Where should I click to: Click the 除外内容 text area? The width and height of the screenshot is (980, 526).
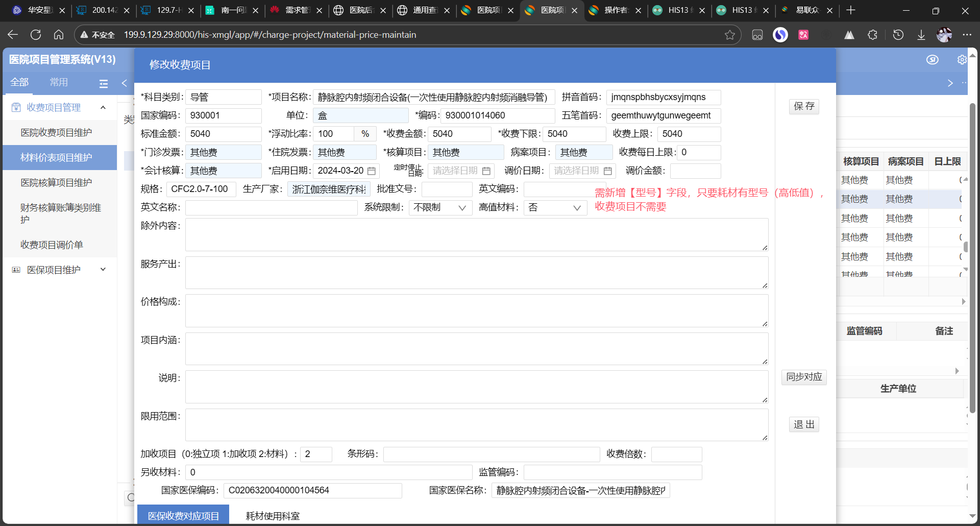tap(477, 234)
